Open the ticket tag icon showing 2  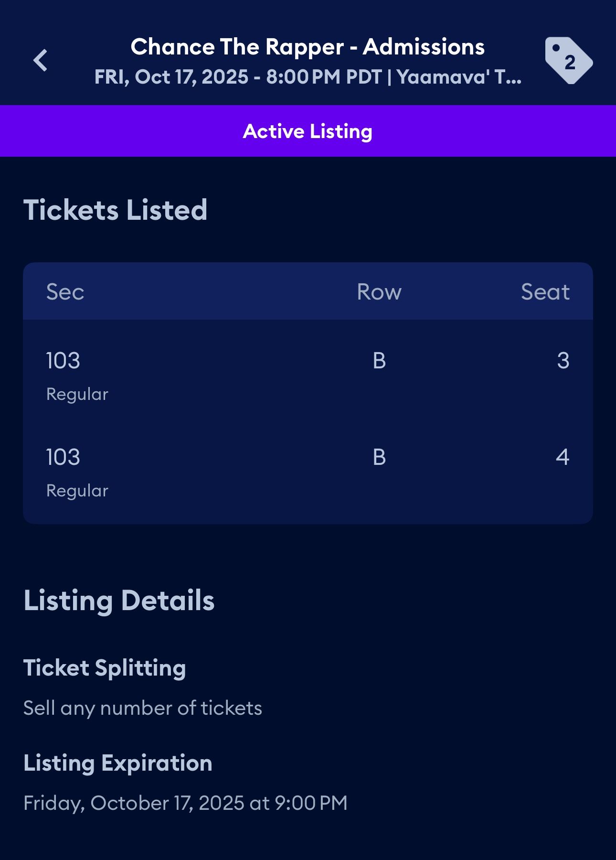pyautogui.click(x=568, y=61)
